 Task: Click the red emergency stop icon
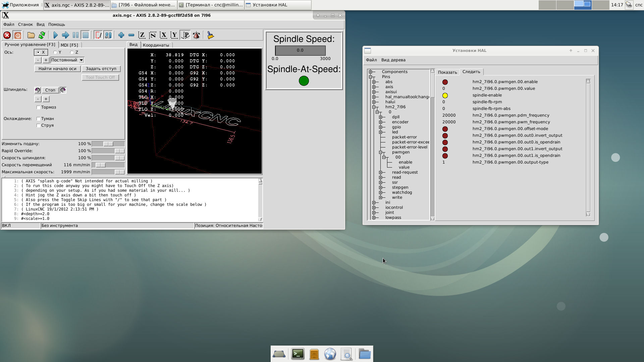pos(7,35)
